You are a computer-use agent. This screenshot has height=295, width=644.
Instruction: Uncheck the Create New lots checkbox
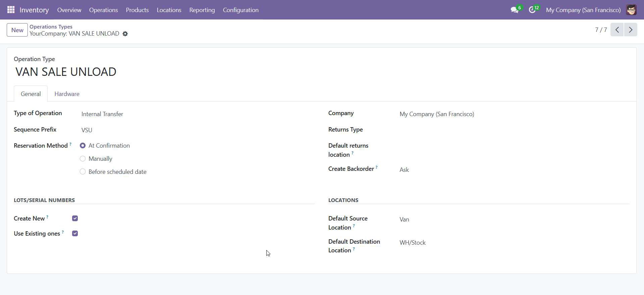(75, 218)
